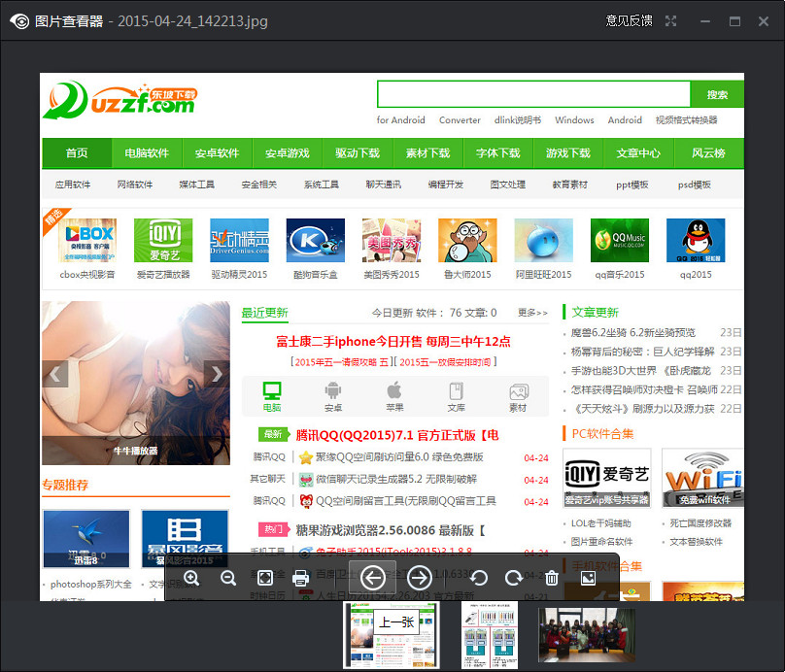Click 微信聊天记录生成器5.2 entry
Image resolution: width=785 pixels, height=672 pixels.
click(396, 479)
